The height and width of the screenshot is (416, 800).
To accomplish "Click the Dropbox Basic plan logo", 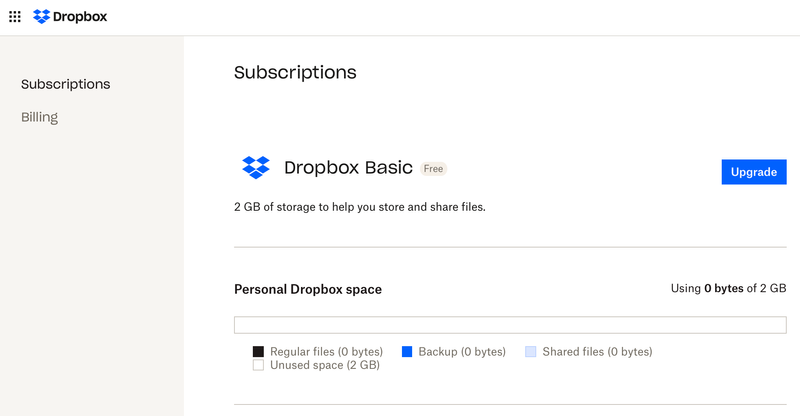I will point(256,168).
